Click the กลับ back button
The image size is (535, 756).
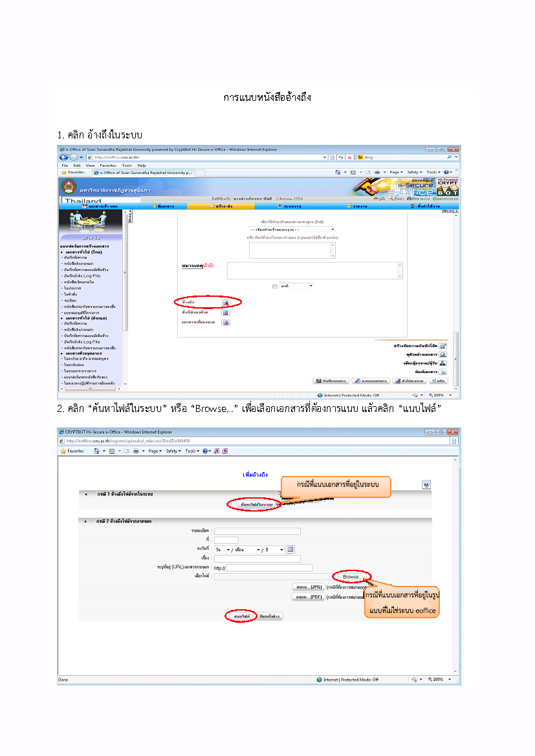[439, 381]
